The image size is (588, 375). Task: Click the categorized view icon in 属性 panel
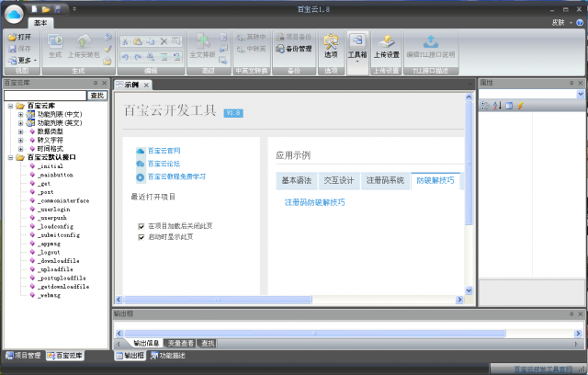tap(485, 106)
